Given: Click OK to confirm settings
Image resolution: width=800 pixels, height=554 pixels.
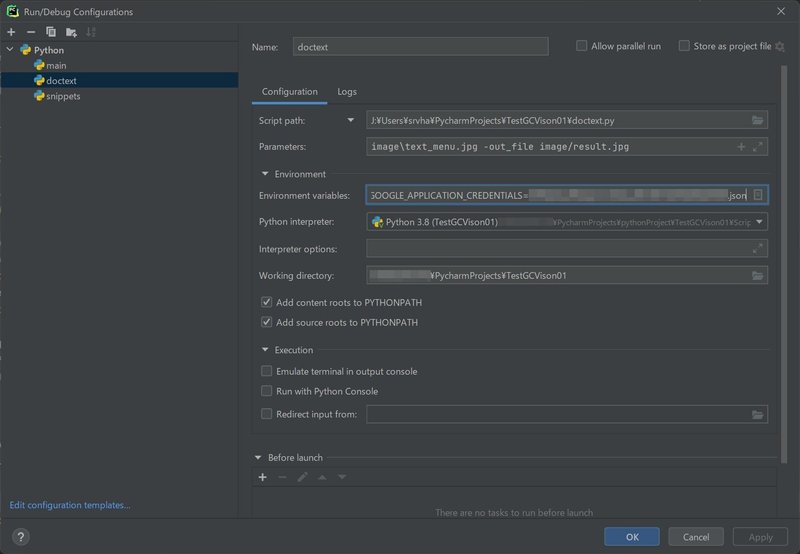Looking at the screenshot, I should click(632, 537).
